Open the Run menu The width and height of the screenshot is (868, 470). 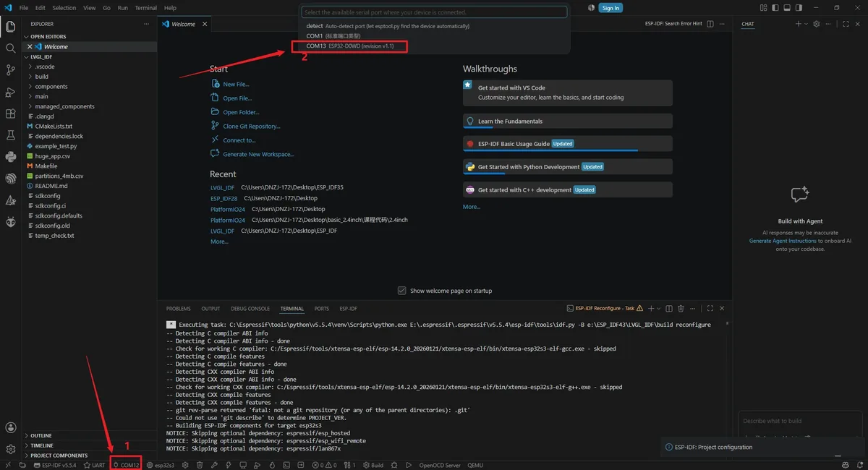tap(122, 8)
